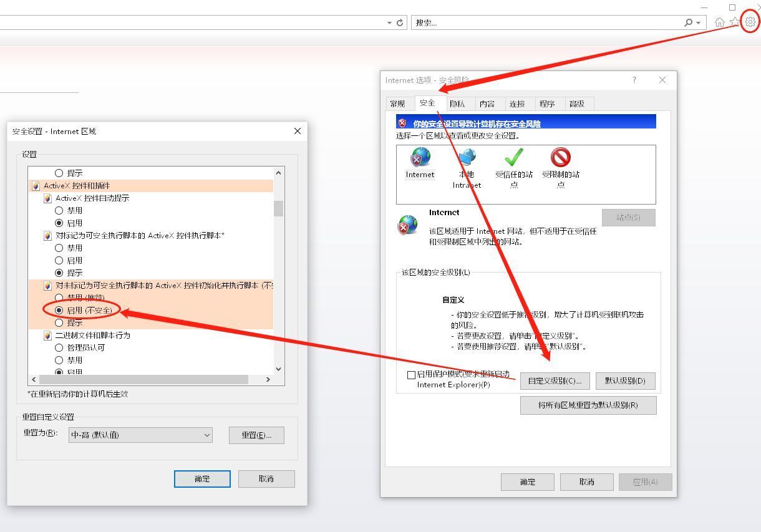Click 确定 in Internet 选项 dialog
Viewport: 761px width, 532px height.
(x=528, y=481)
